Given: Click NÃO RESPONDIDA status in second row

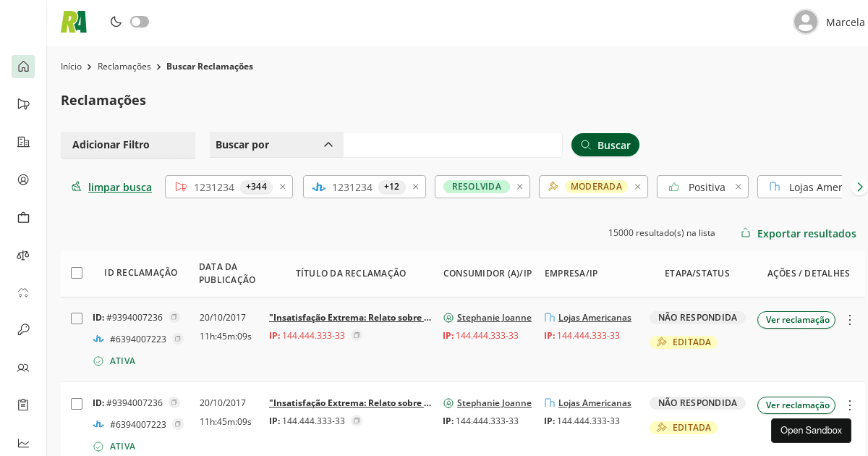Looking at the screenshot, I should pyautogui.click(x=697, y=403).
